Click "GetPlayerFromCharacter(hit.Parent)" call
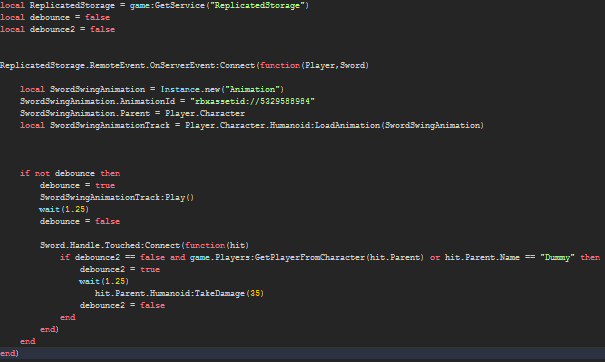The image size is (605, 362). [x=339, y=257]
